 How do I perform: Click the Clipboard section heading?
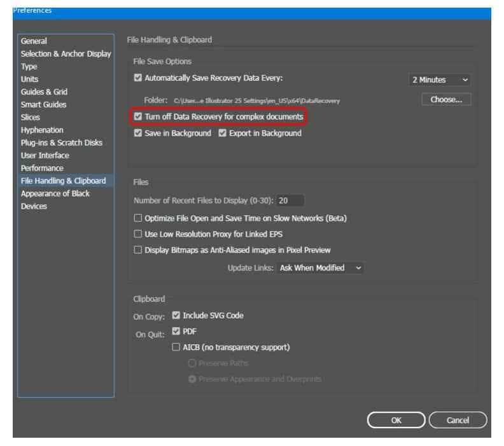pyautogui.click(x=149, y=299)
